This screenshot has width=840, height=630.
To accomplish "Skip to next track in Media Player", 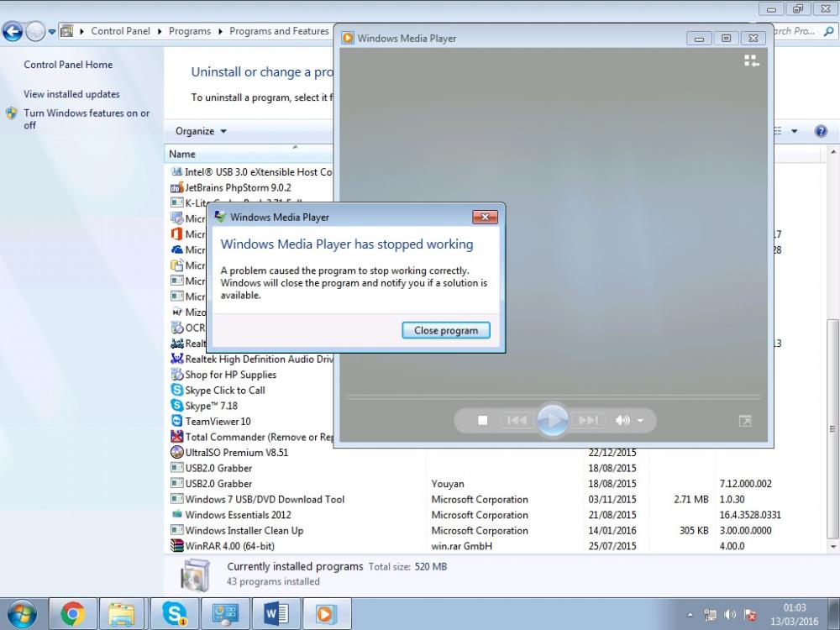I will 588,421.
